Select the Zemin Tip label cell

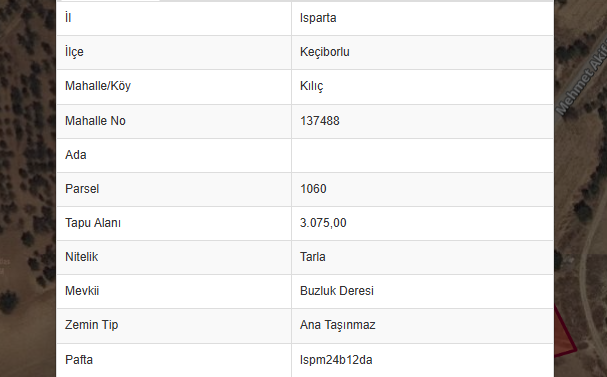(174, 326)
